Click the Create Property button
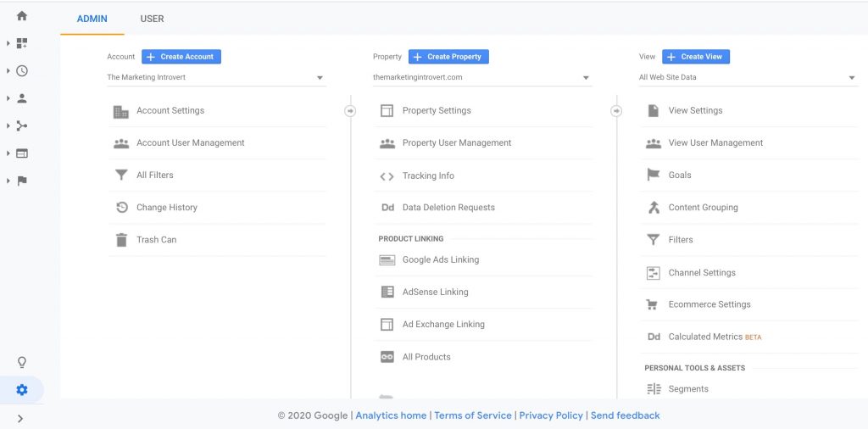868x429 pixels. click(x=448, y=57)
